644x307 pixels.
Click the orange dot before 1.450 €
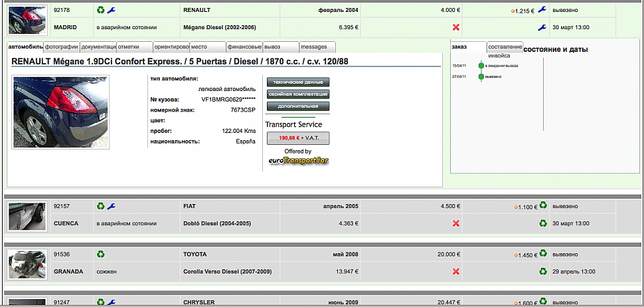point(516,256)
